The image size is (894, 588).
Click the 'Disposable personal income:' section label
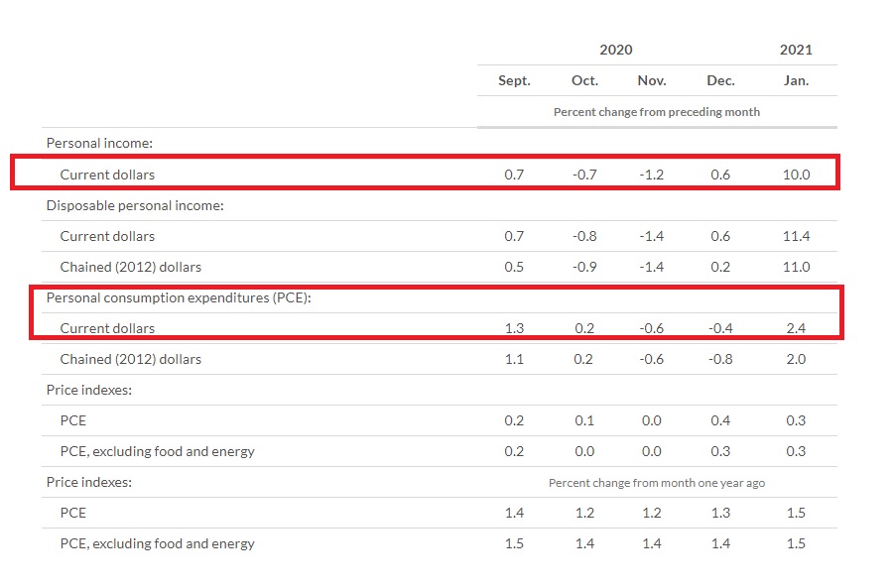pos(135,205)
